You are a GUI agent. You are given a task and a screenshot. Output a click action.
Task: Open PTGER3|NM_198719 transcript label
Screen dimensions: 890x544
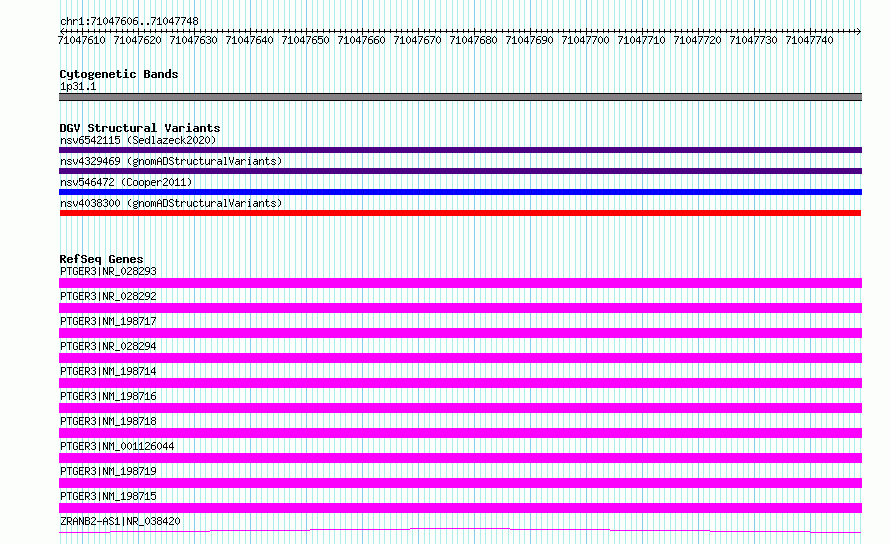coord(108,471)
